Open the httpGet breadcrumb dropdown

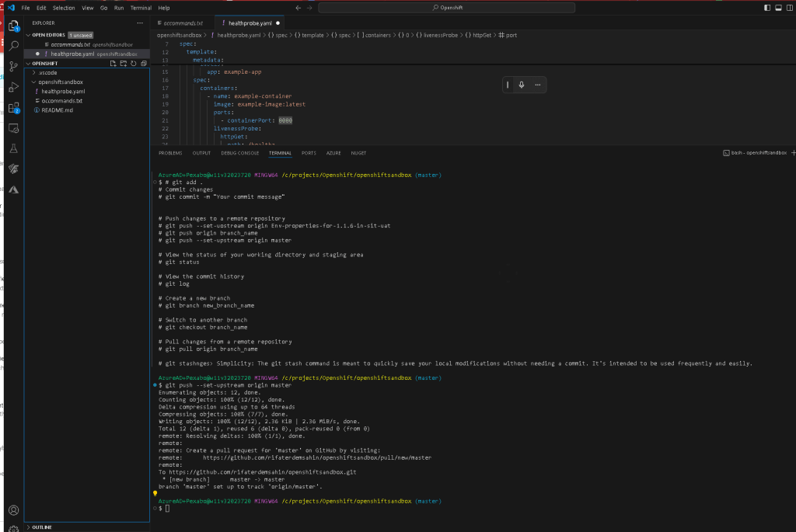pyautogui.click(x=478, y=35)
